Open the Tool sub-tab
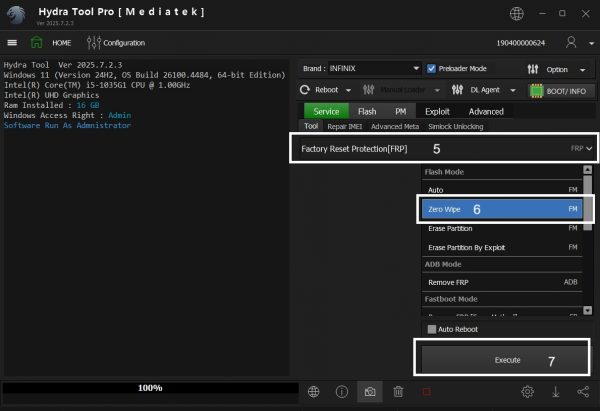Image resolution: width=600 pixels, height=411 pixels. pos(311,126)
